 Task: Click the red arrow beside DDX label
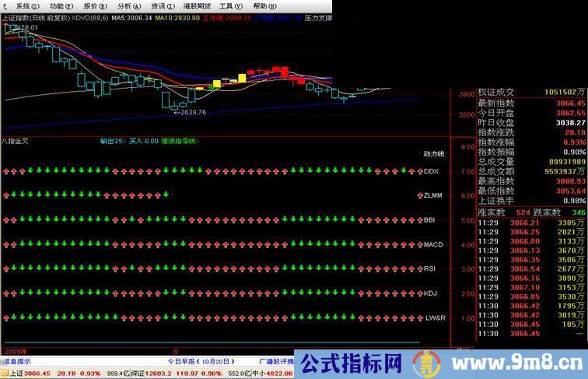[x=421, y=170]
